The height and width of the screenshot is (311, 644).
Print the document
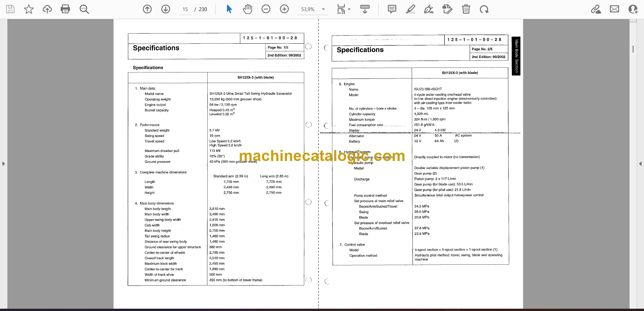pyautogui.click(x=65, y=9)
